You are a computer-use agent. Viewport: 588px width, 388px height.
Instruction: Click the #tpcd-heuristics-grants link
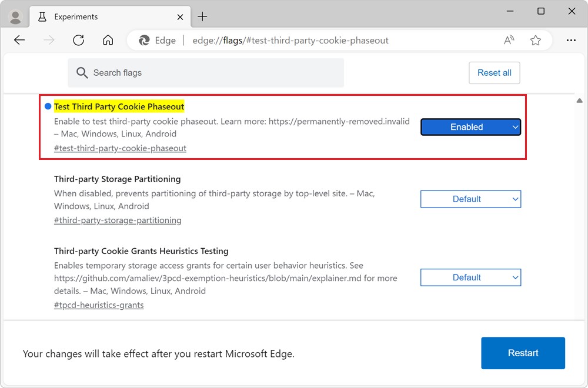[x=99, y=305]
